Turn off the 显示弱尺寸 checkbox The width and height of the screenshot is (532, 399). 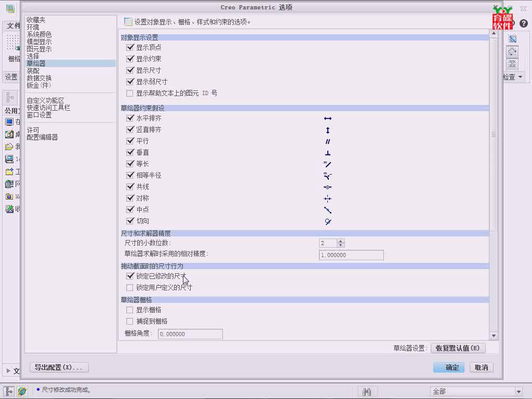(130, 82)
